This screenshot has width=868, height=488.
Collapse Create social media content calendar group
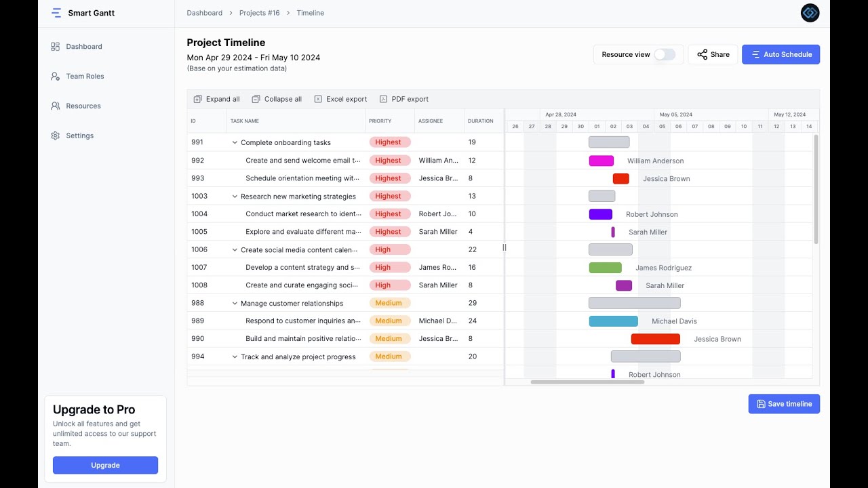235,250
